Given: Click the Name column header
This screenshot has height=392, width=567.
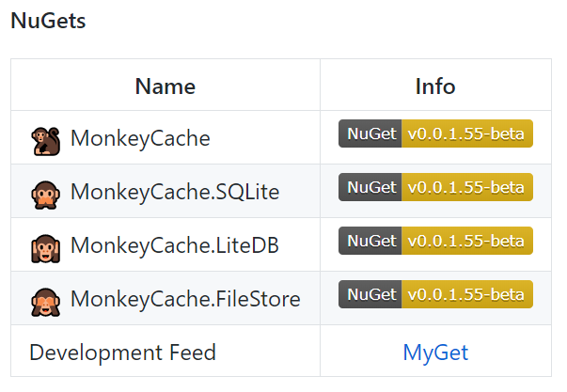Looking at the screenshot, I should 165,86.
